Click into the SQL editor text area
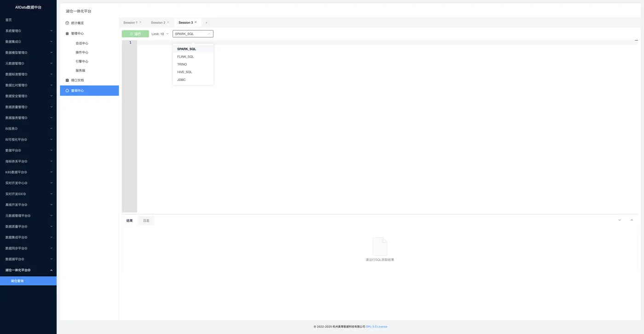The image size is (644, 334). pos(387,127)
